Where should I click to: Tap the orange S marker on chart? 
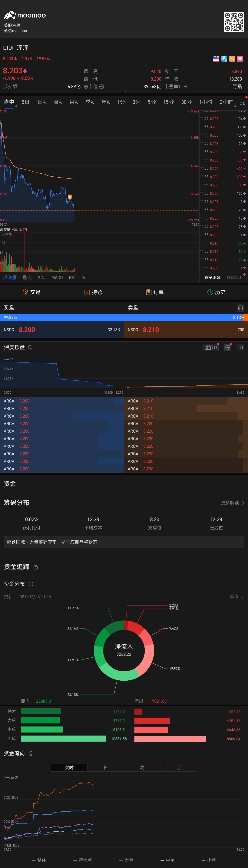70,197
